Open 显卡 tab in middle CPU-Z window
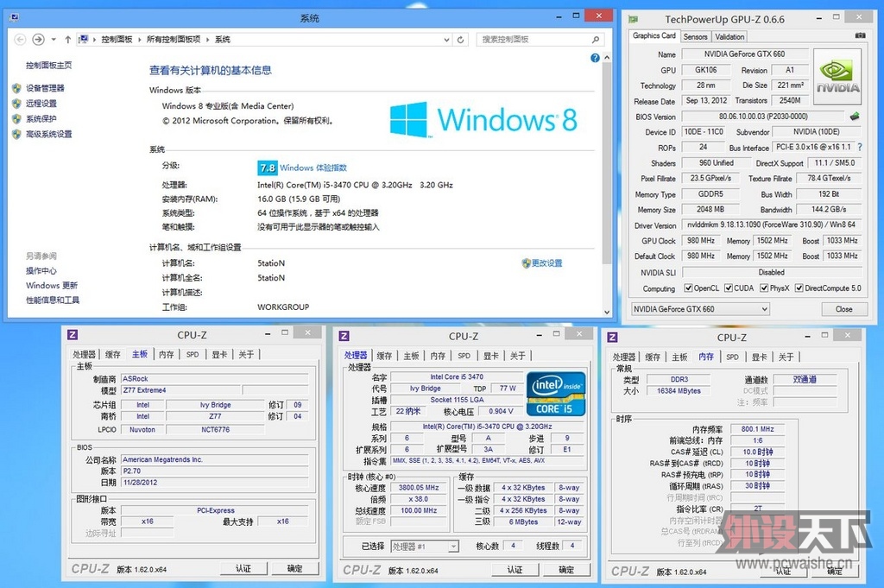Viewport: 884px width, 588px height. click(x=491, y=355)
